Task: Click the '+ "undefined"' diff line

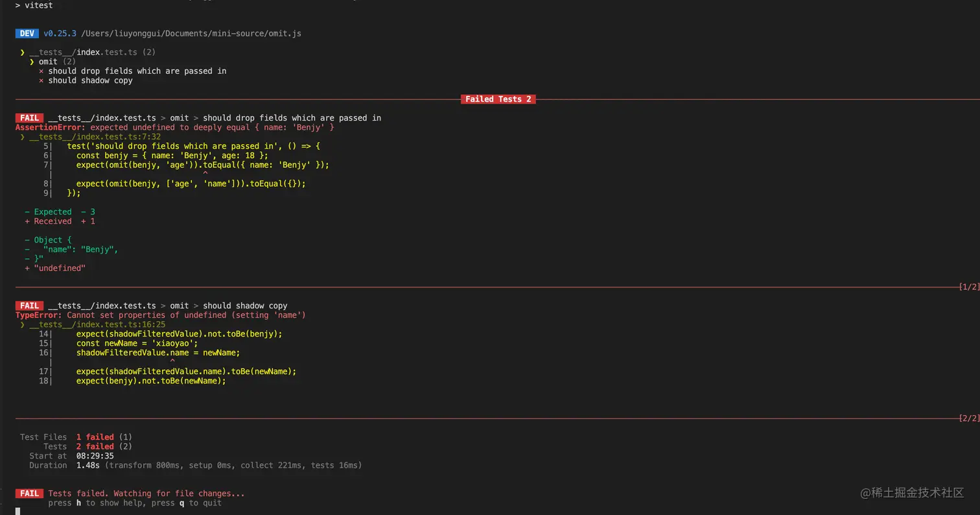Action: [x=55, y=268]
